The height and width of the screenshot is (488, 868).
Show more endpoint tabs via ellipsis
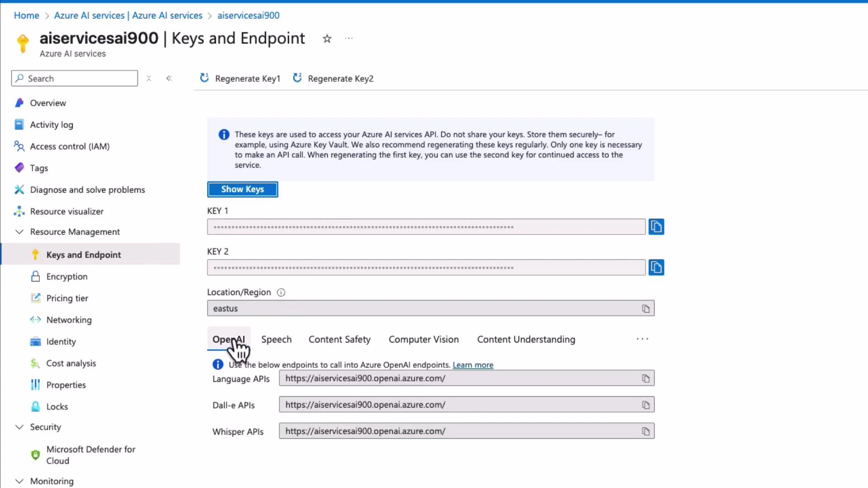click(x=642, y=339)
